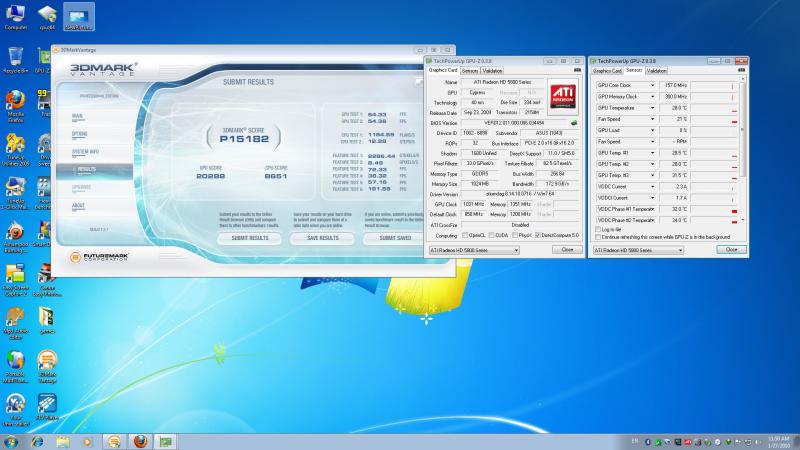Toggle the DirectCompute 5.0 checkbox
This screenshot has width=800, height=450.
(x=538, y=235)
